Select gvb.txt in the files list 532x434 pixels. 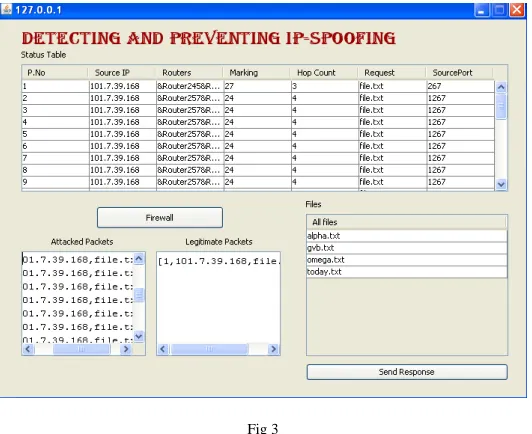(407, 248)
